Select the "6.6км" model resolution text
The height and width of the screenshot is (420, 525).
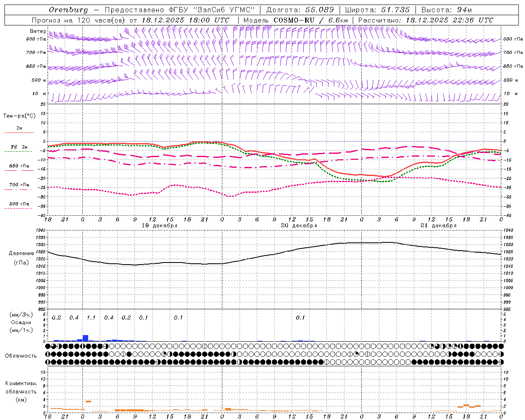coord(338,20)
